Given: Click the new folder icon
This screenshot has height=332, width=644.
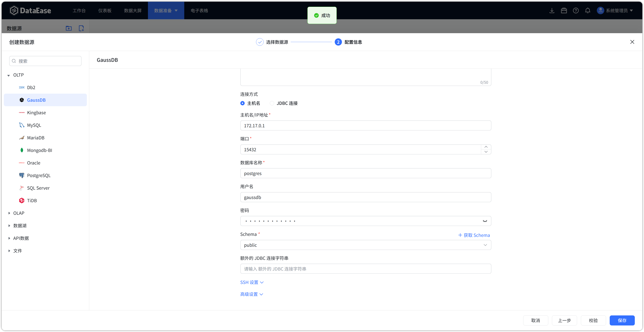Looking at the screenshot, I should (69, 28).
